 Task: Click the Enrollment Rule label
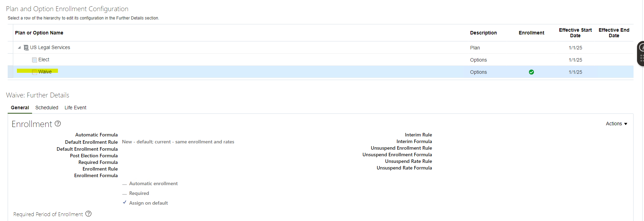[100, 169]
